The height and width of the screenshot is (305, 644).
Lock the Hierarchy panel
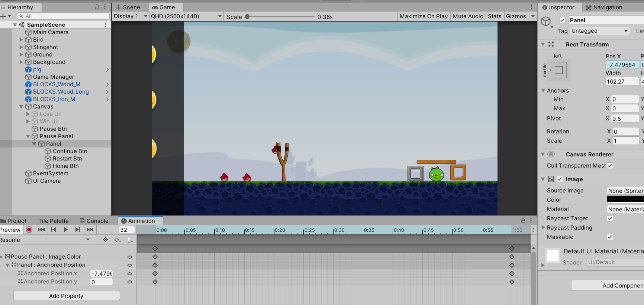click(97, 7)
